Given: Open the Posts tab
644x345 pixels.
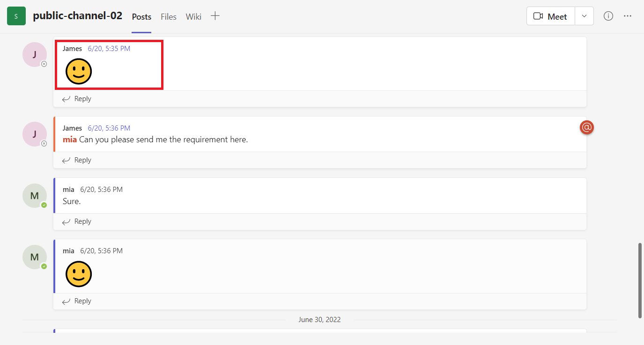Looking at the screenshot, I should [x=141, y=17].
